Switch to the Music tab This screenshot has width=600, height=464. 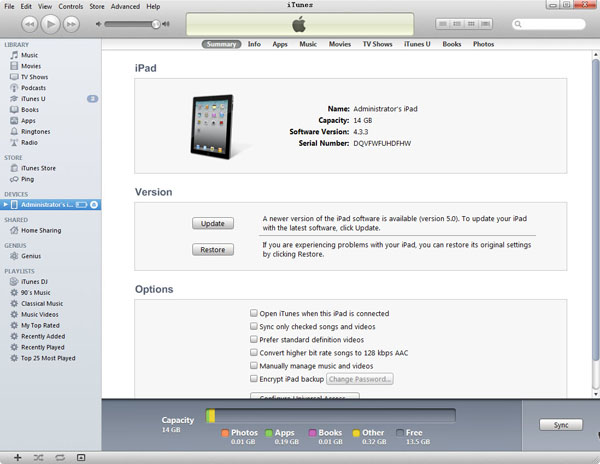point(308,44)
